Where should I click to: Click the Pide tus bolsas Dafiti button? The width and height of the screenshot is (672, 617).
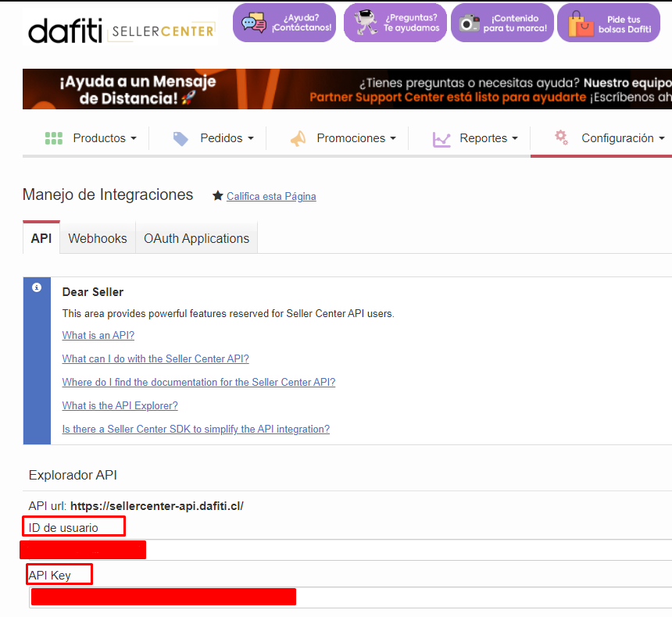pos(609,23)
